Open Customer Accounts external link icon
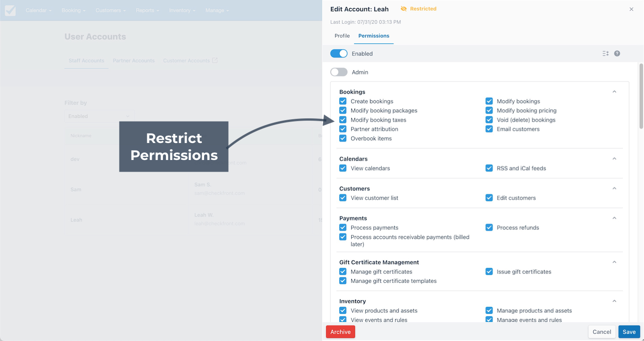 click(x=215, y=60)
